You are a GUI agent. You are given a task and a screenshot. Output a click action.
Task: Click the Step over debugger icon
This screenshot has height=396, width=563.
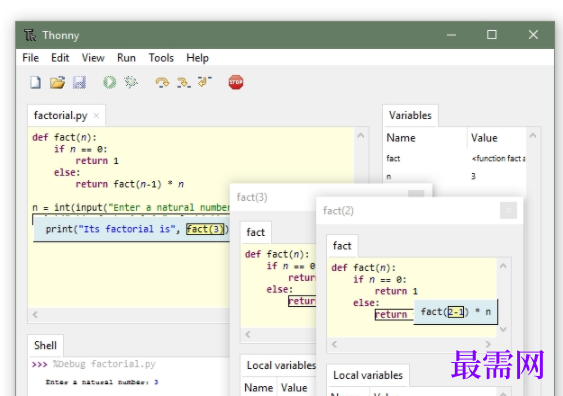162,83
